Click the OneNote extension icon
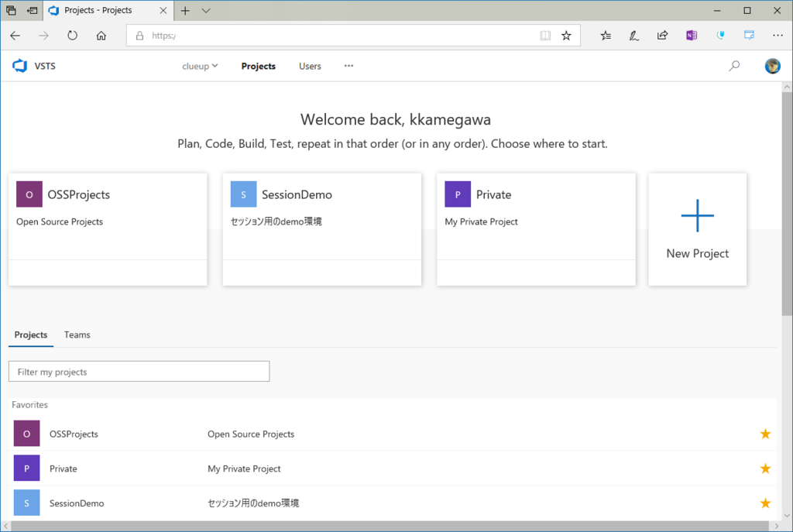The width and height of the screenshot is (793, 532). coord(692,36)
